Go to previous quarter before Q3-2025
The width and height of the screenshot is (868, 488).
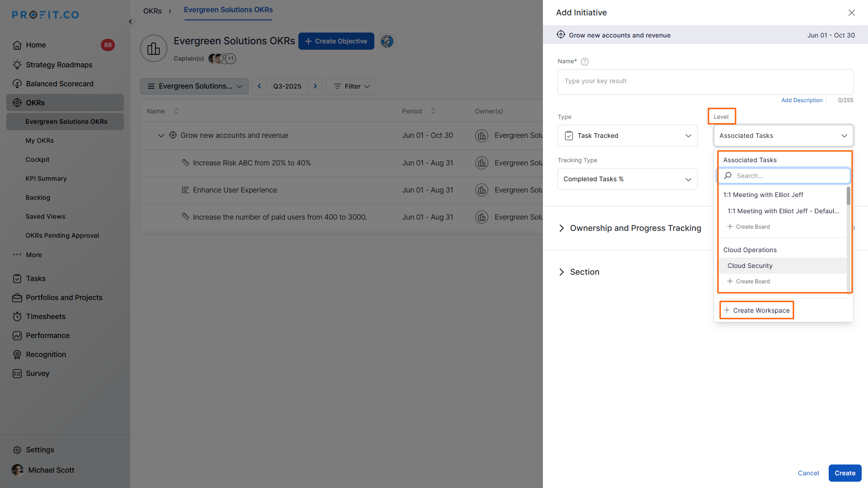(x=259, y=86)
